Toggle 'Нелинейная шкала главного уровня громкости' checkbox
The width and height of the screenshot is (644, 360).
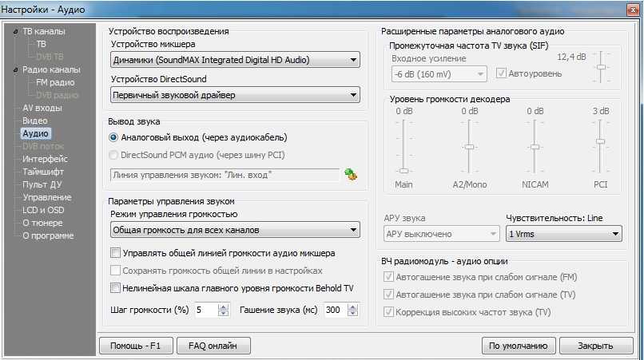pos(115,288)
